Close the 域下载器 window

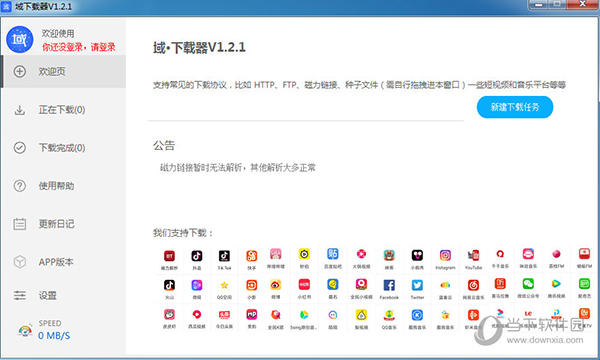coord(582,4)
